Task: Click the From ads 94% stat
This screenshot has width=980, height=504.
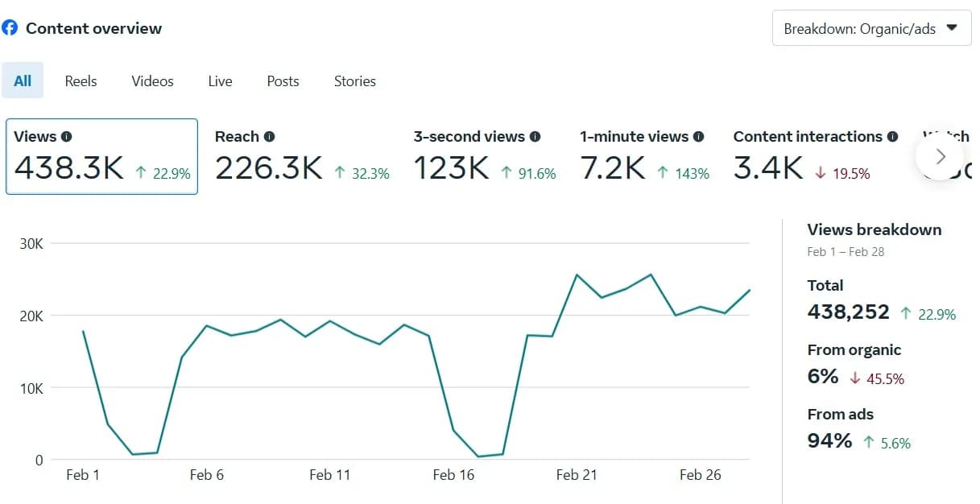Action: [x=829, y=441]
